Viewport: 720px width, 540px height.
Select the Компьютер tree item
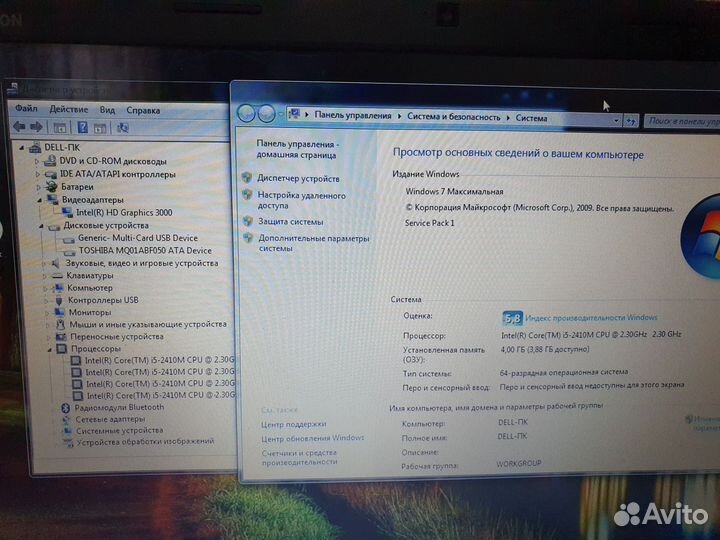(90, 288)
